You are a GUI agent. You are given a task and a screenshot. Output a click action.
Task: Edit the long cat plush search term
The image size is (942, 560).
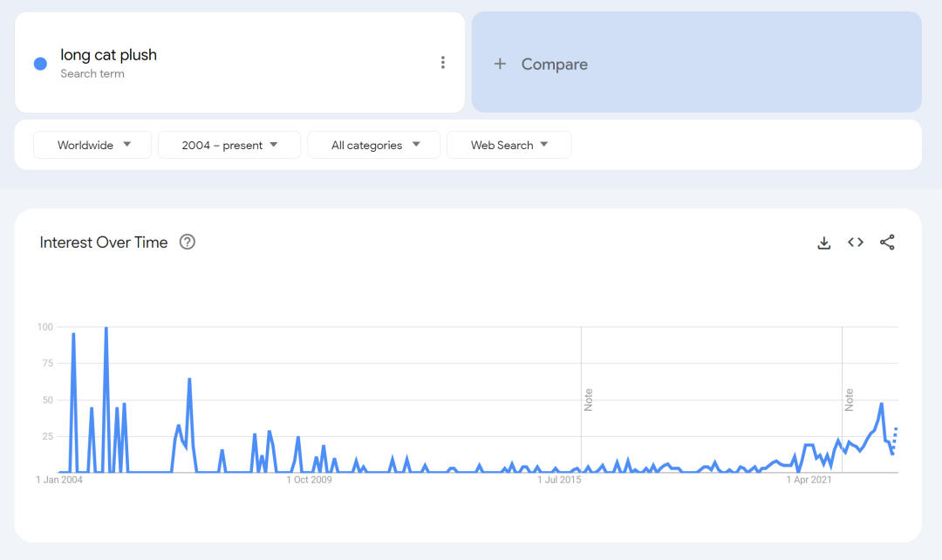point(109,55)
